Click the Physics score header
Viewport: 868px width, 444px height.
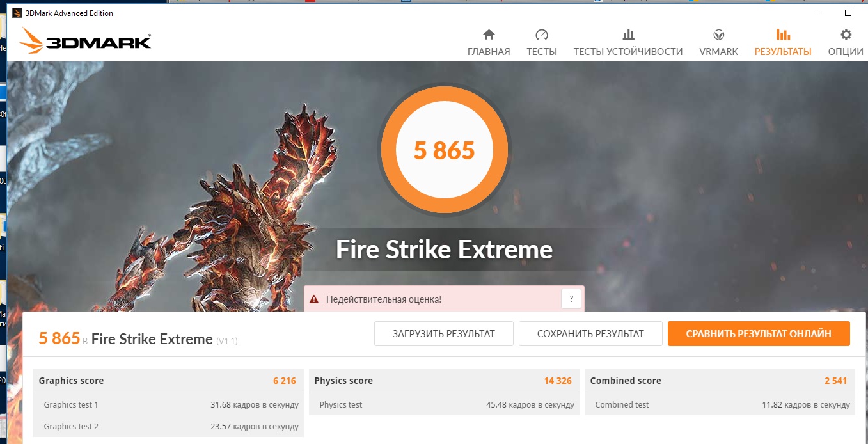343,381
